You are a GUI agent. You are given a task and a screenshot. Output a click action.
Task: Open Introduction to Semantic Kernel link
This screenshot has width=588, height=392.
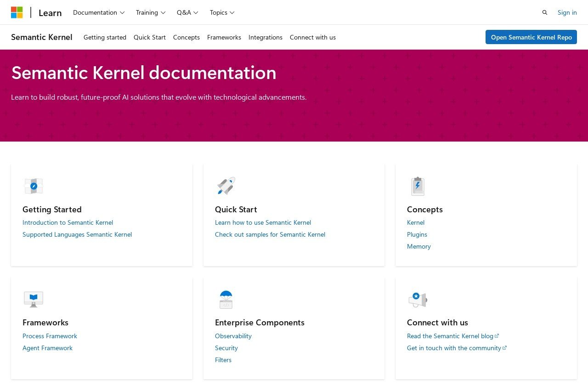(68, 222)
